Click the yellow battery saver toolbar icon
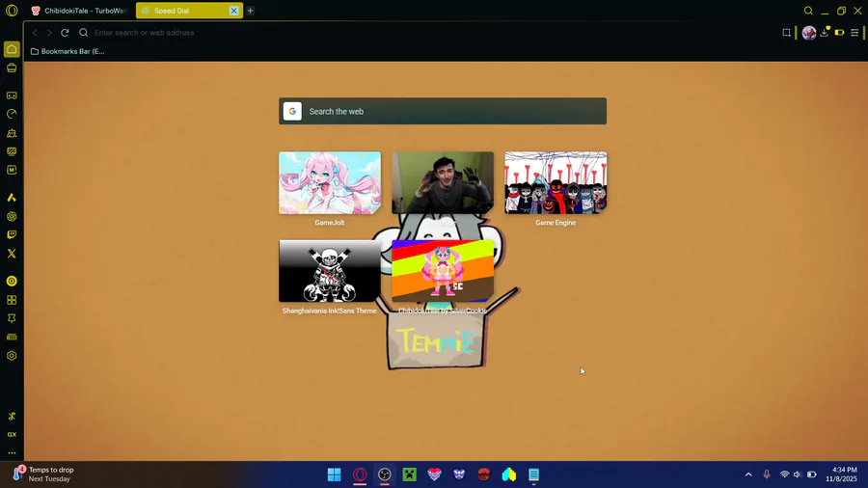The image size is (868, 488). coord(839,33)
